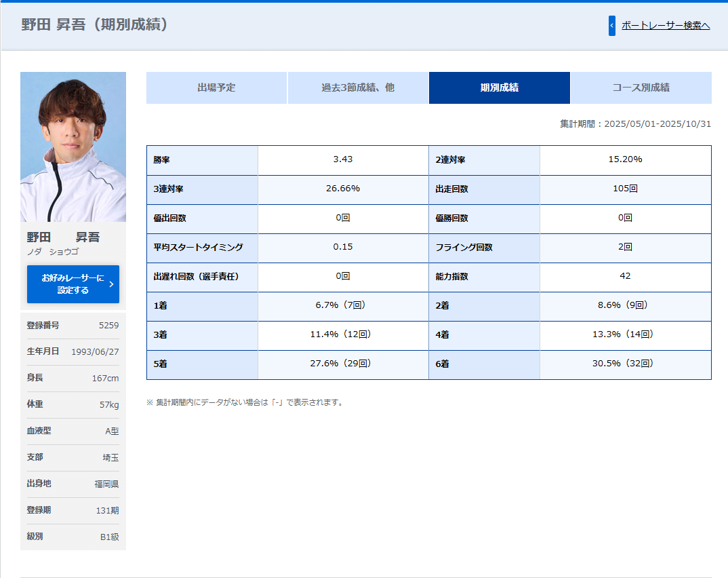728x578 pixels.
Task: Select the 期別成績 tab
Action: tap(500, 88)
